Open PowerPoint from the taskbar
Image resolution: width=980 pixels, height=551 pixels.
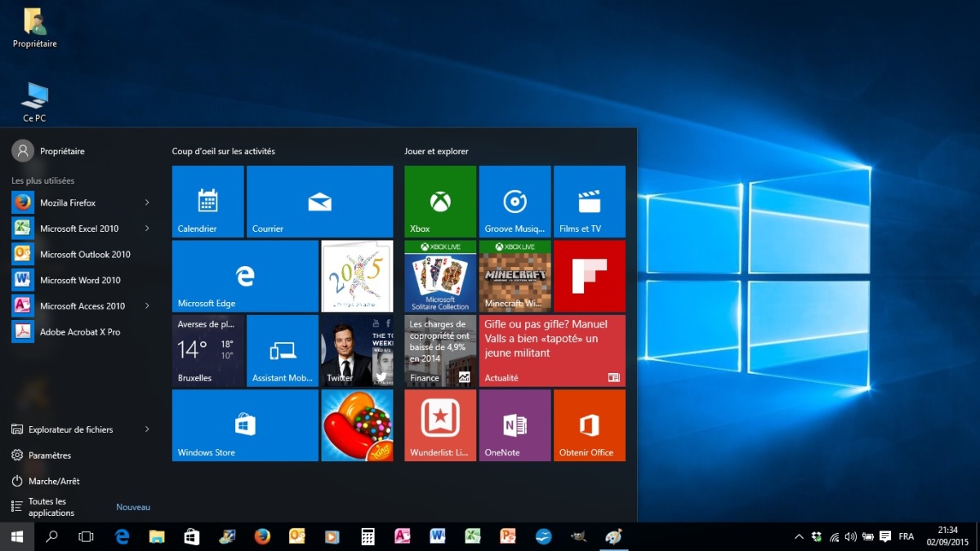coord(508,536)
